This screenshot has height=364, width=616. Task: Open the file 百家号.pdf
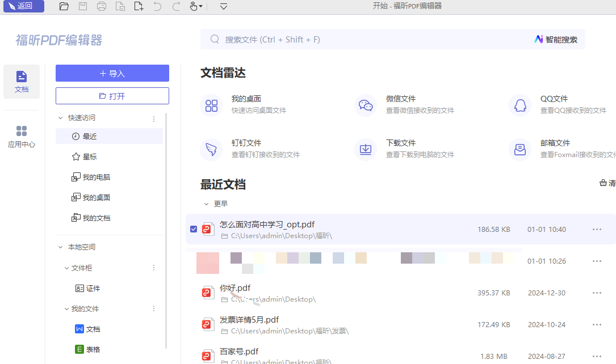click(x=239, y=352)
